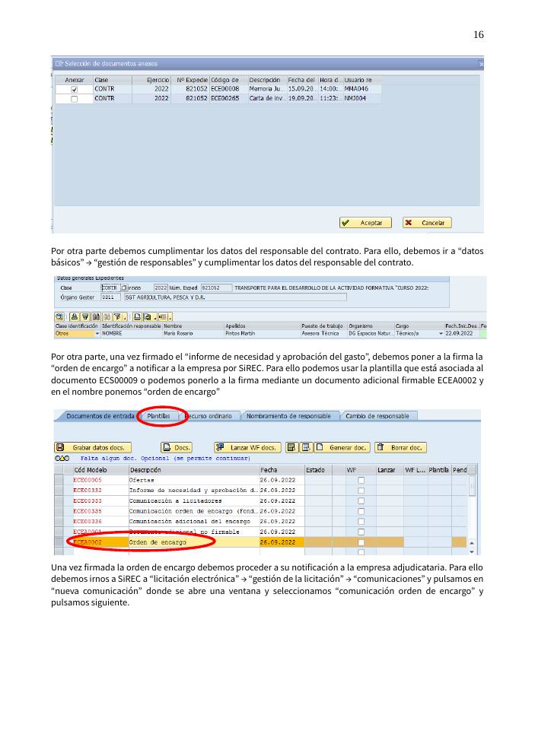Click the Descripción column header in documents table
This screenshot has width=535, height=756.
194,469
